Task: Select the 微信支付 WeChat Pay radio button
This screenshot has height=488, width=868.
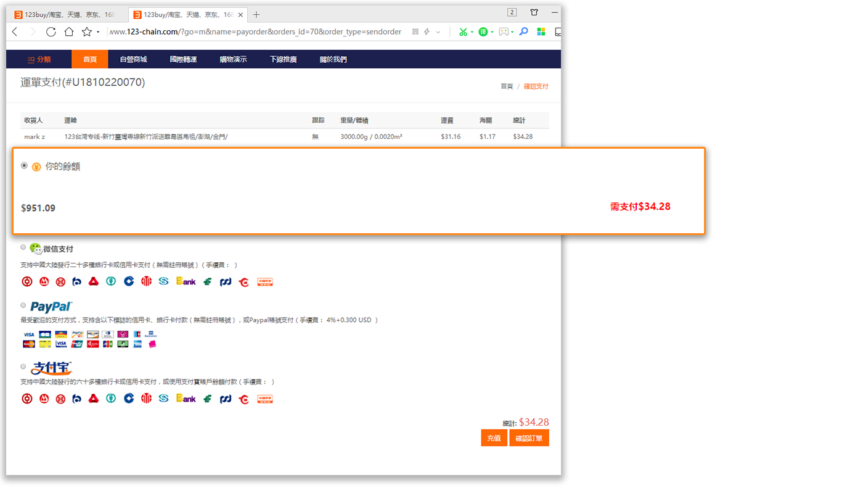Action: point(23,247)
